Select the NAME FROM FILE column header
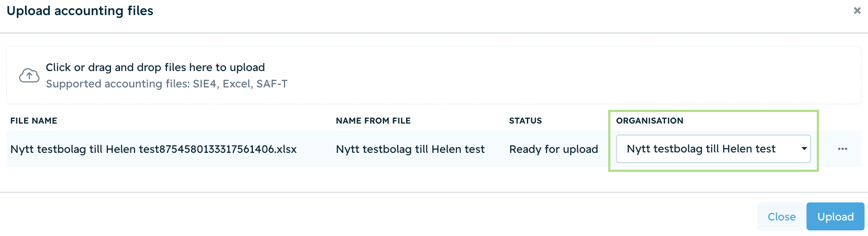The width and height of the screenshot is (868, 236). (373, 121)
